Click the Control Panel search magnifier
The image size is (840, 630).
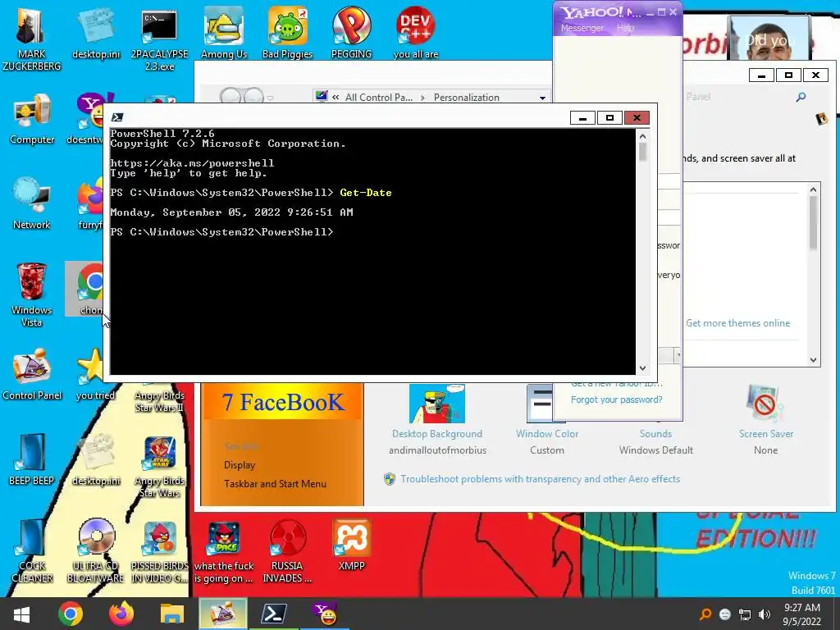tap(801, 97)
